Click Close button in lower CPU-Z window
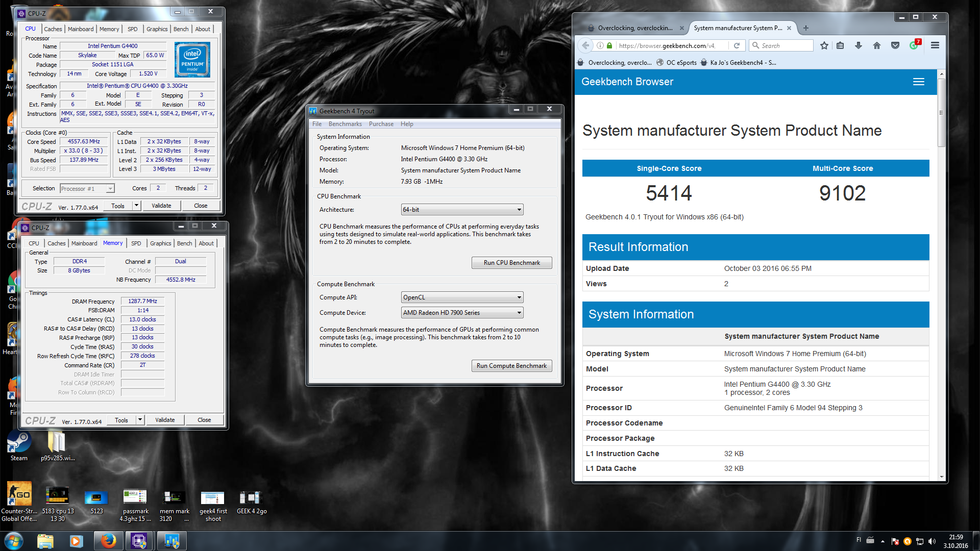Screen dimensions: 980x551 coord(204,420)
